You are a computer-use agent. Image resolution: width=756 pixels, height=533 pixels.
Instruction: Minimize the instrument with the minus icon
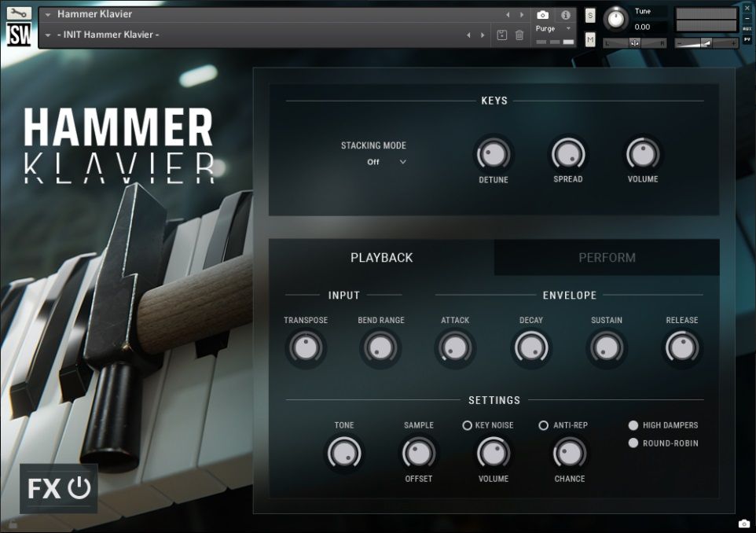pyautogui.click(x=747, y=18)
